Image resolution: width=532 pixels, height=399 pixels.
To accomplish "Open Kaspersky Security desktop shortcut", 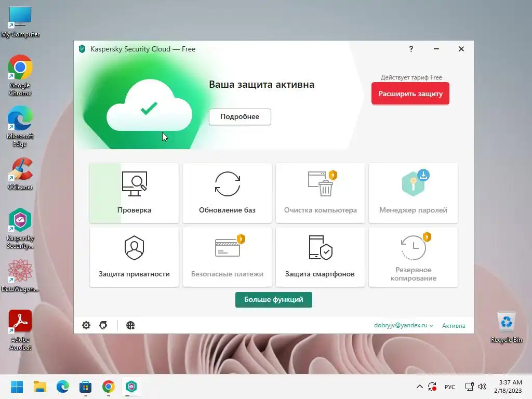I will 20,229.
